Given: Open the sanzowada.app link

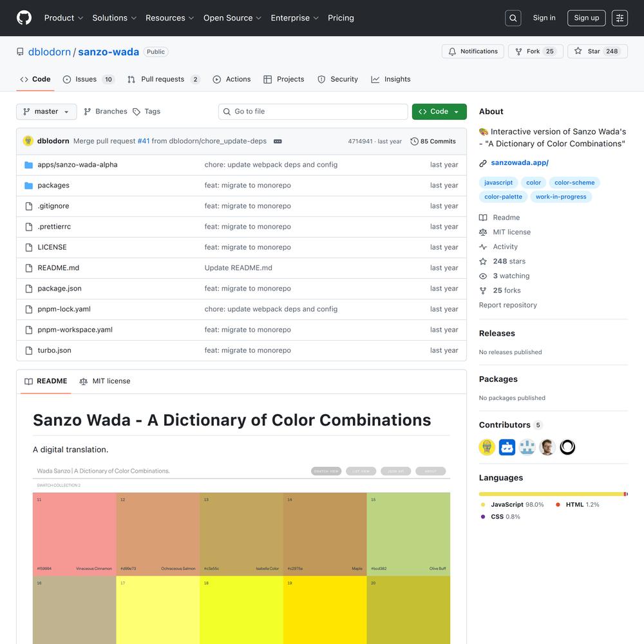Looking at the screenshot, I should [x=519, y=163].
